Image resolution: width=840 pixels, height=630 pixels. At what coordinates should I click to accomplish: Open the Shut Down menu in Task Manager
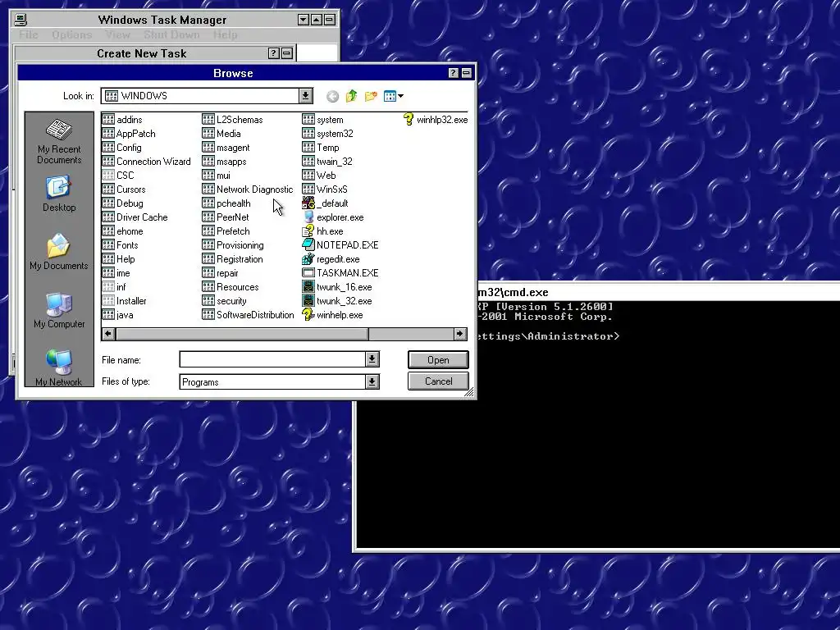click(171, 34)
